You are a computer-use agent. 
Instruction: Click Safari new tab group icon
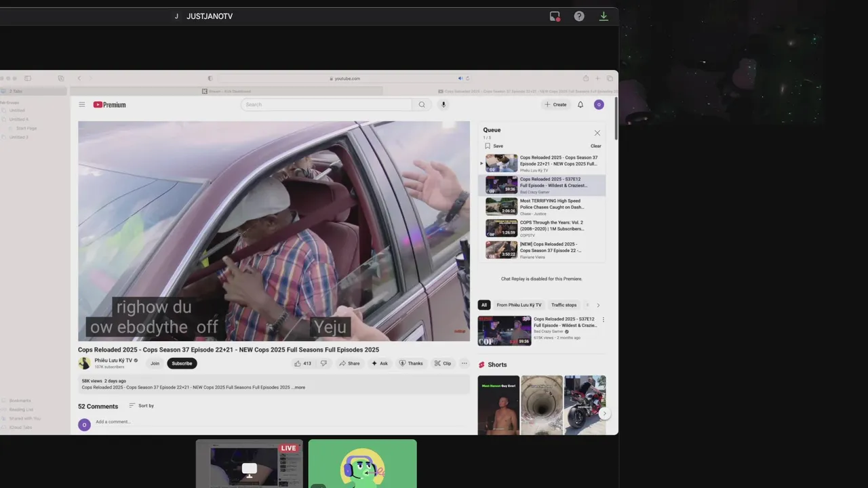click(x=60, y=79)
